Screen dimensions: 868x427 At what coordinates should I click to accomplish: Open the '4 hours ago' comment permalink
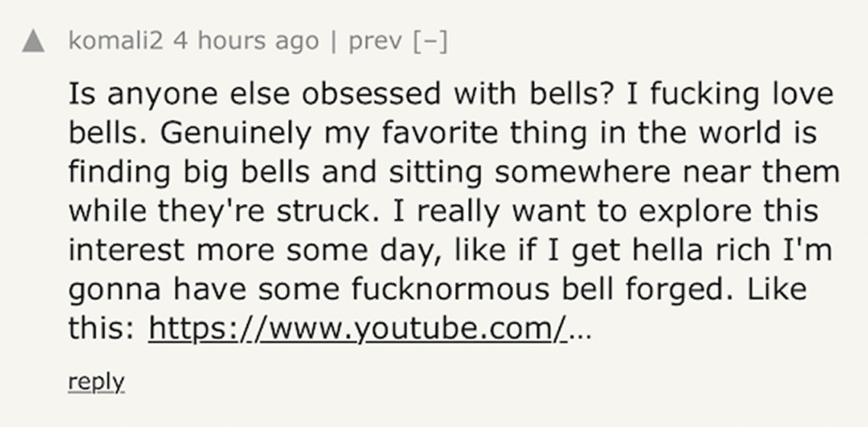(246, 41)
